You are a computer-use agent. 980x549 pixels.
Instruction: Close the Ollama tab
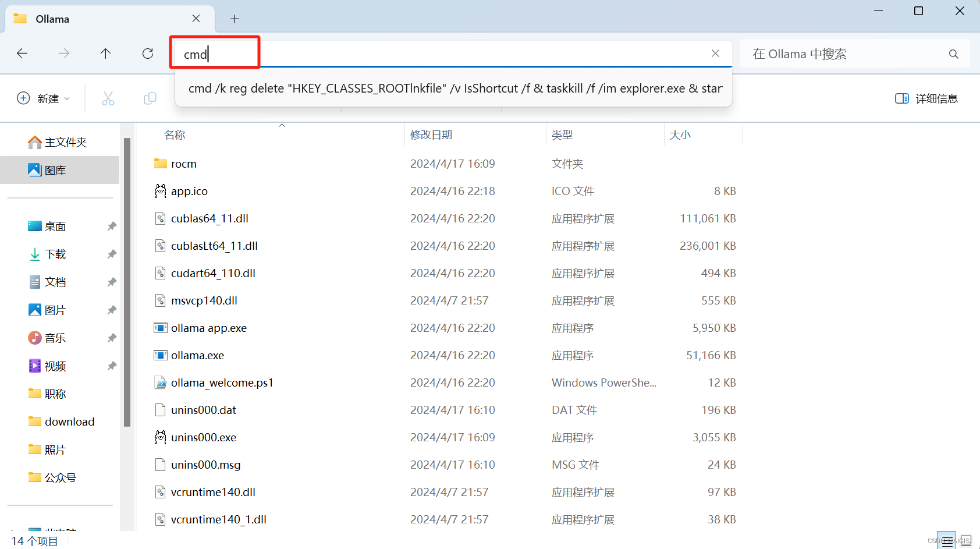pos(196,19)
